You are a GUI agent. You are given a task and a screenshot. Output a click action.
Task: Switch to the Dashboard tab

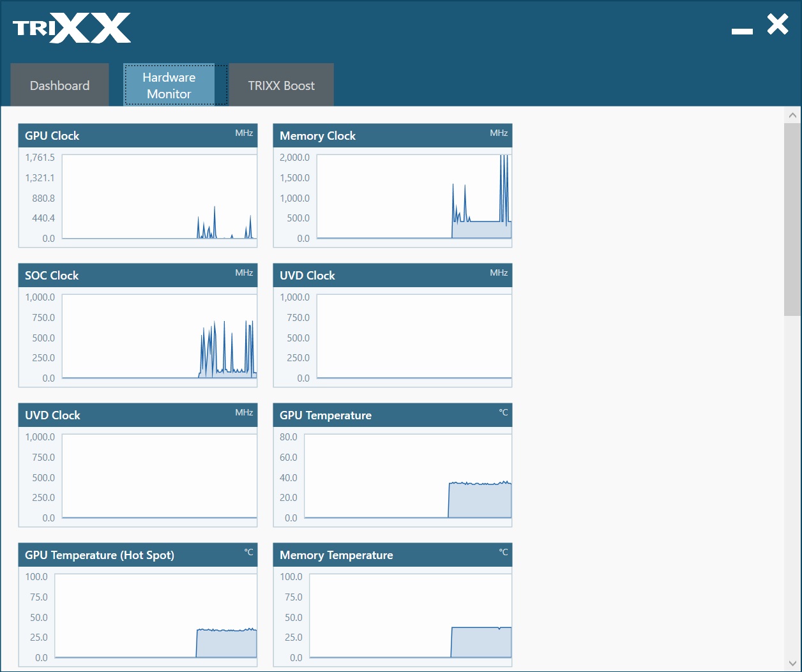pos(60,85)
